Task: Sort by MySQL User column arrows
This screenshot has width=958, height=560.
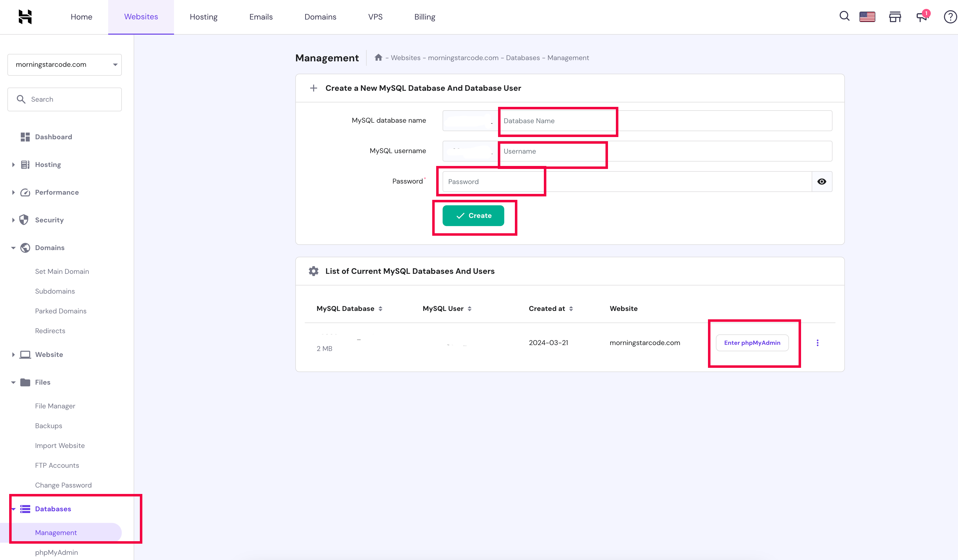Action: point(470,308)
